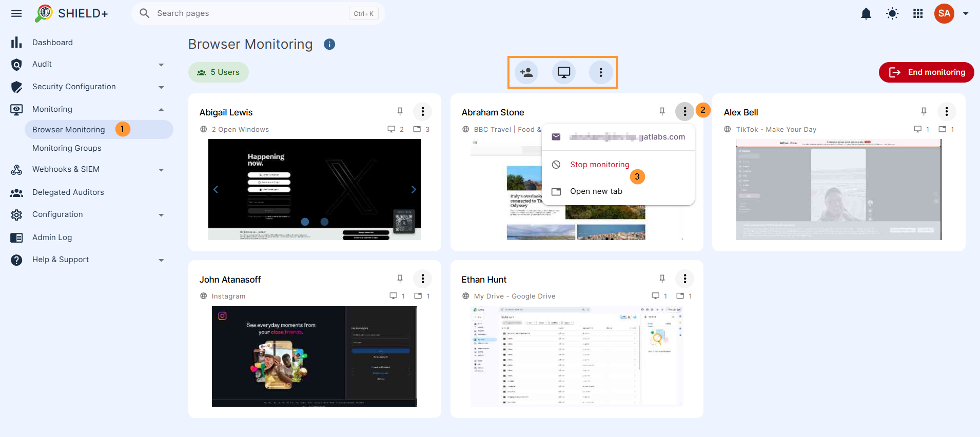
Task: Click the Webhooks & SIEM icon
Action: point(16,170)
